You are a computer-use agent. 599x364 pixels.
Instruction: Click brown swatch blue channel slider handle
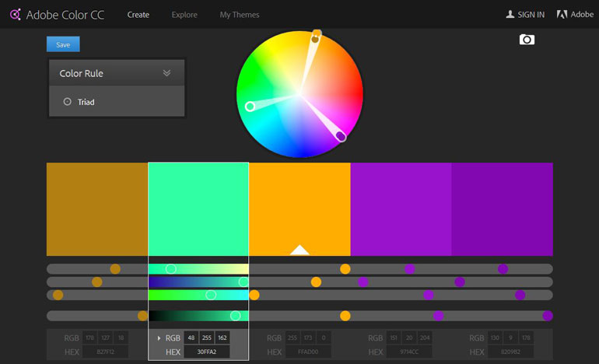coord(58,295)
